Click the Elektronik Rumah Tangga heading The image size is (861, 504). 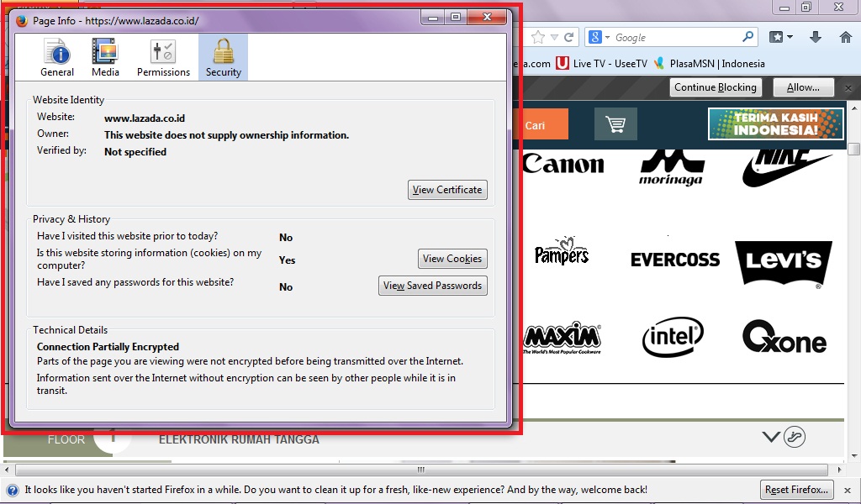pos(239,440)
